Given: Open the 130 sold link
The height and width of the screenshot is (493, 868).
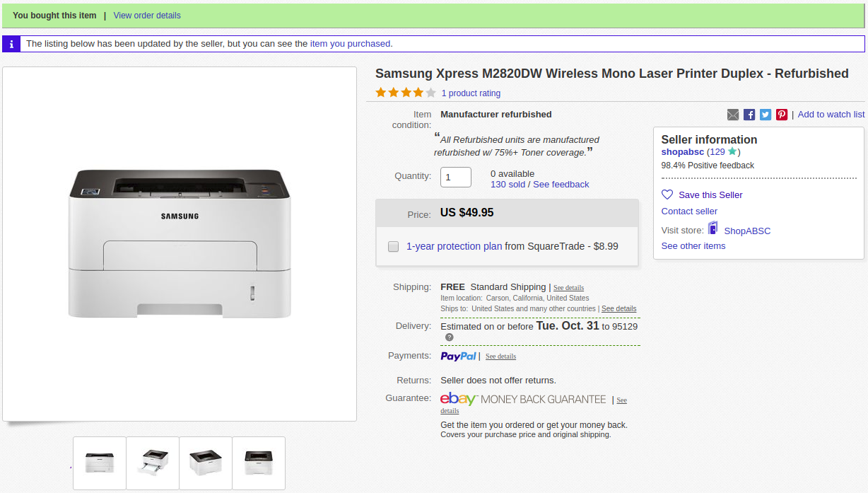Looking at the screenshot, I should point(508,185).
